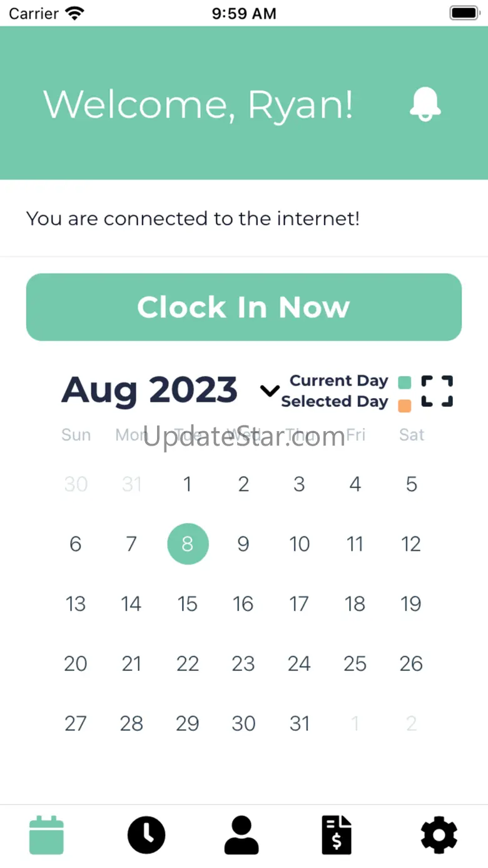This screenshot has height=868, width=488.
Task: Select August 15 on the calendar
Action: click(x=188, y=604)
